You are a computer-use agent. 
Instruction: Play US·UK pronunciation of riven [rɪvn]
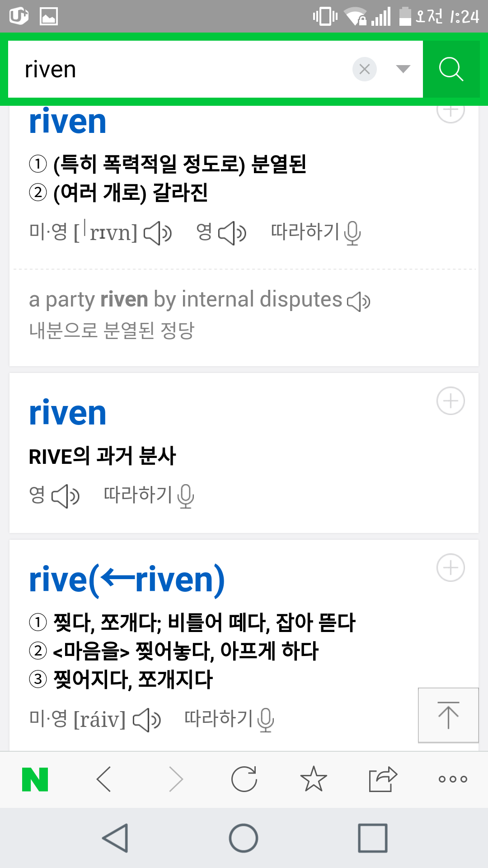[x=158, y=233]
